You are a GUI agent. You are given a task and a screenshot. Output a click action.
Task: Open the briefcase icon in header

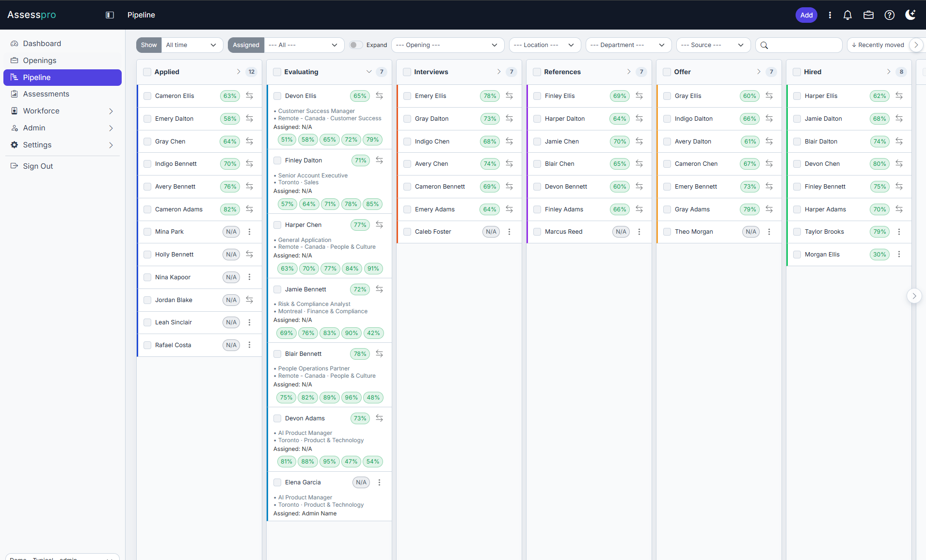click(x=868, y=15)
